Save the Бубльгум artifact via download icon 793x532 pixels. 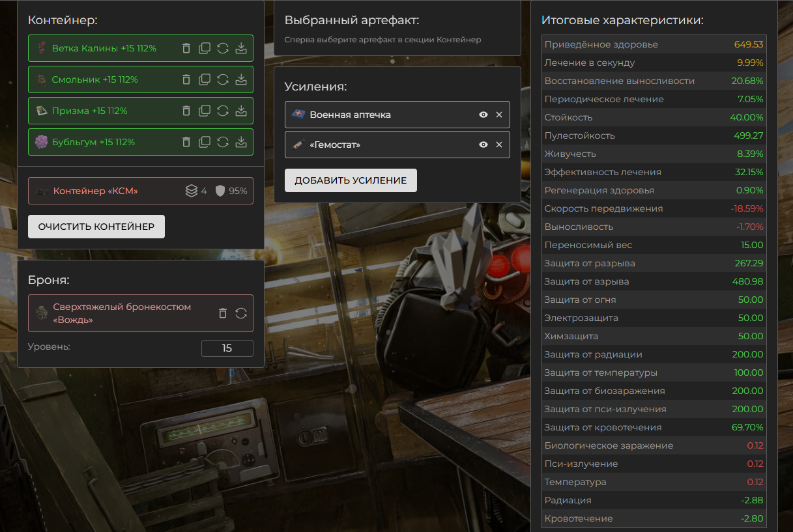point(241,142)
